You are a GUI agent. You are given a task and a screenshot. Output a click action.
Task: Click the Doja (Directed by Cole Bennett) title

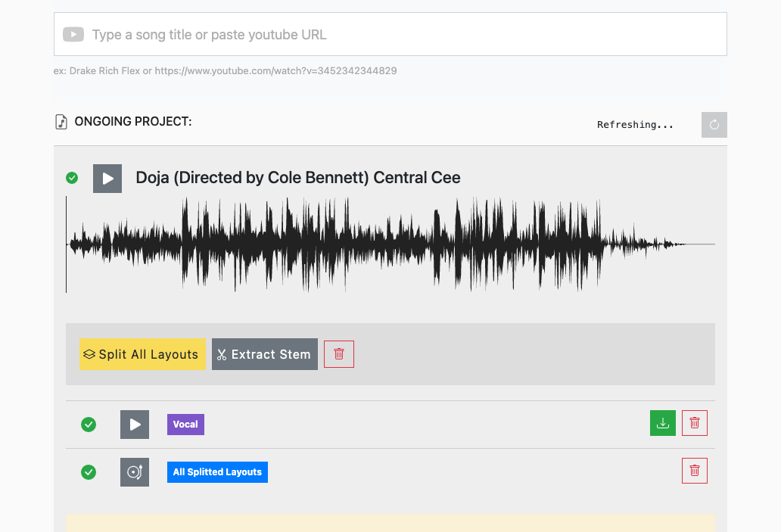[x=298, y=177]
